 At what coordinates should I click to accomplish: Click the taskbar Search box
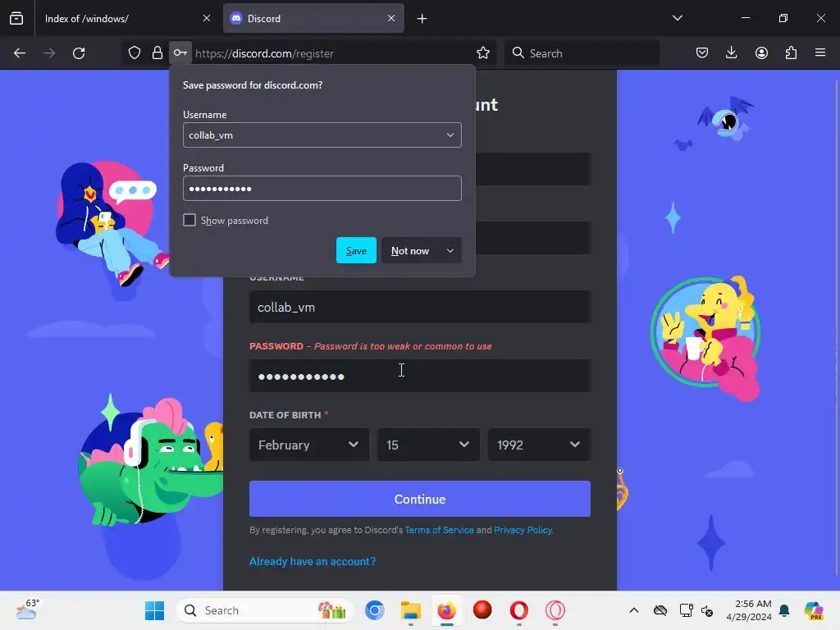tap(264, 610)
